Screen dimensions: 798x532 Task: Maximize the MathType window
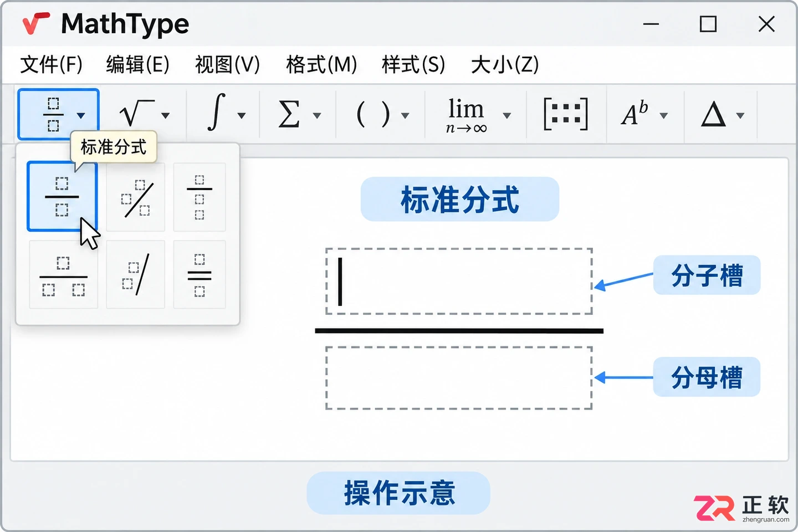[708, 24]
